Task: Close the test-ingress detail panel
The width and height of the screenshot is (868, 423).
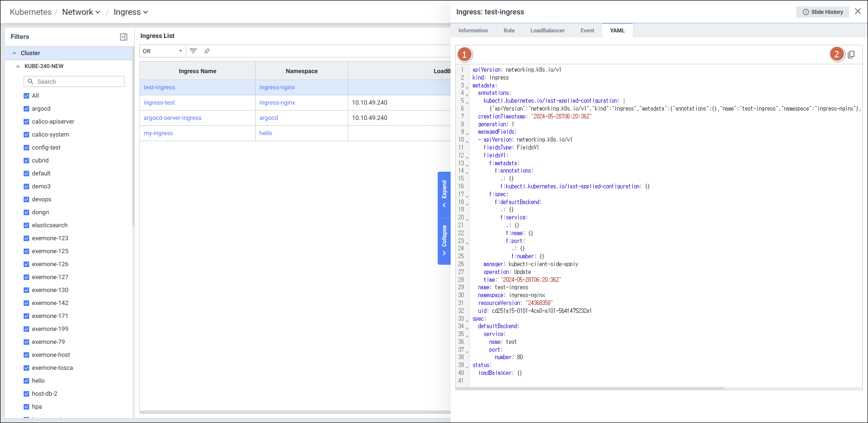Action: (858, 12)
